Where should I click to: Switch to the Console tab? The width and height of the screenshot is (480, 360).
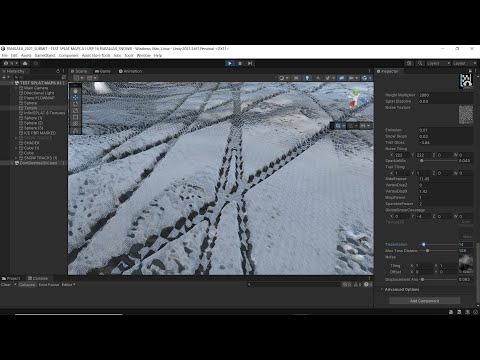[x=38, y=278]
